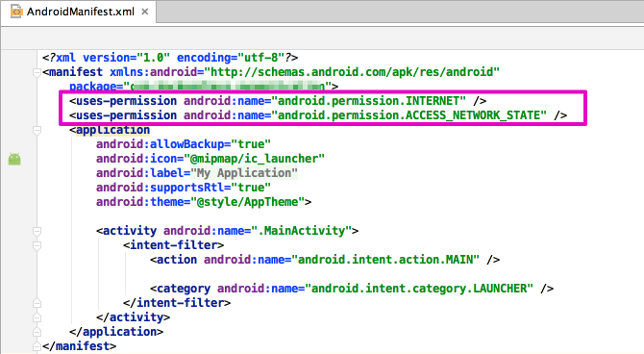Collapse the activity tag fold marker
The image size is (644, 354).
[37, 232]
